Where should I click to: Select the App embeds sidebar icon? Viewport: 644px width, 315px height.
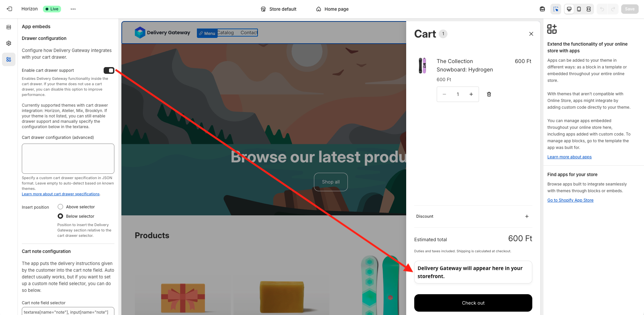coord(9,59)
